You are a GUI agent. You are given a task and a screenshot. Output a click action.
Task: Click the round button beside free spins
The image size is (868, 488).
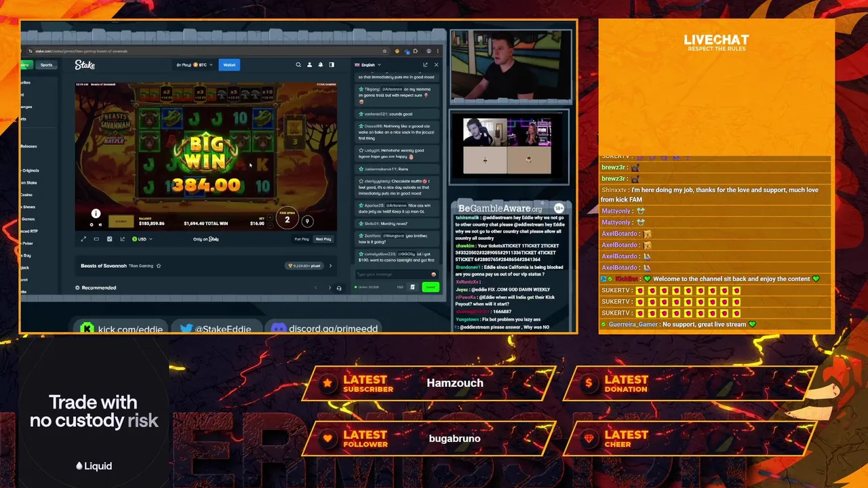[307, 221]
